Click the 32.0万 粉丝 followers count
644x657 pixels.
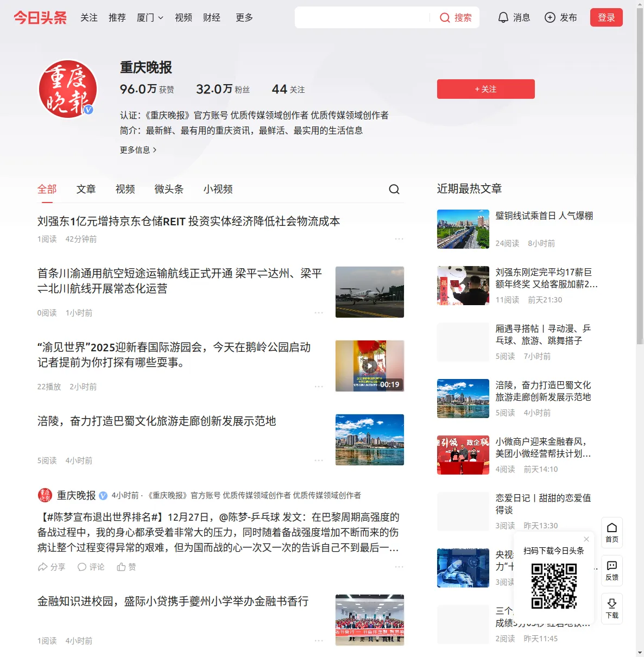coord(223,89)
